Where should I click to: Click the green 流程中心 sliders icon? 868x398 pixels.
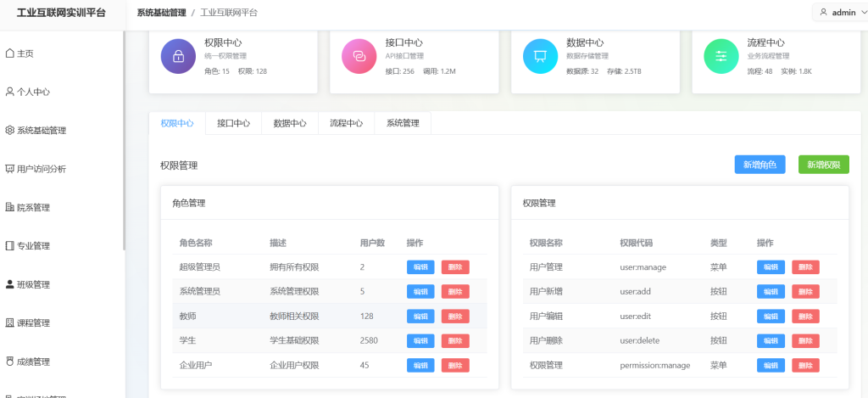(721, 56)
